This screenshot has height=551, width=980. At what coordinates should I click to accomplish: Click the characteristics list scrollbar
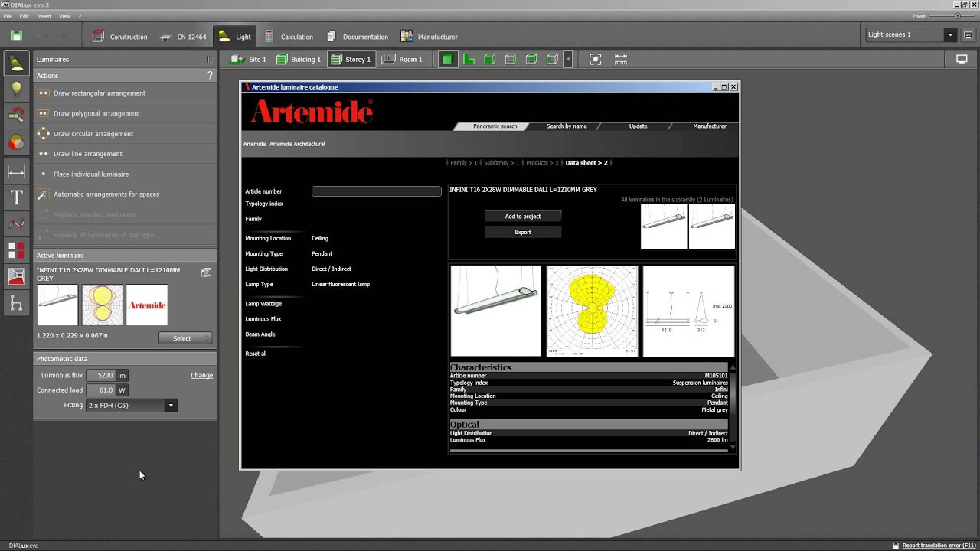click(733, 407)
